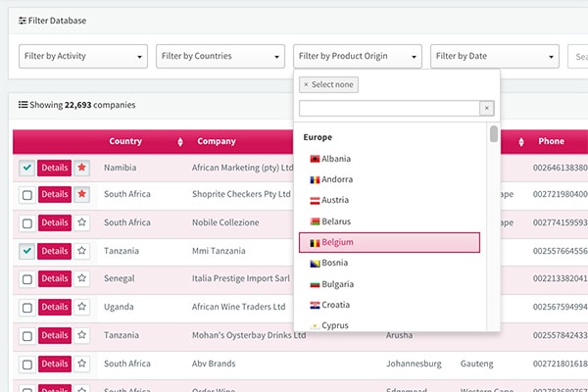588x392 pixels.
Task: Check the Shoprite Checkers row checkbox
Action: pyautogui.click(x=27, y=195)
